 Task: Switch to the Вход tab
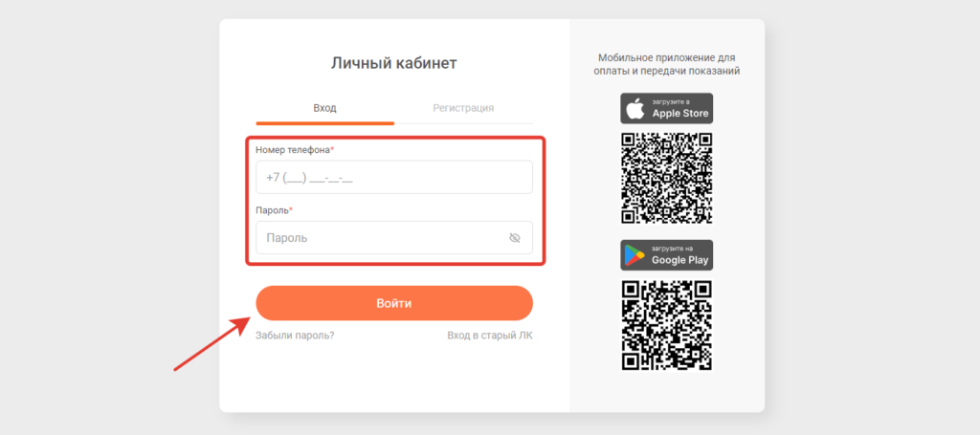point(325,108)
